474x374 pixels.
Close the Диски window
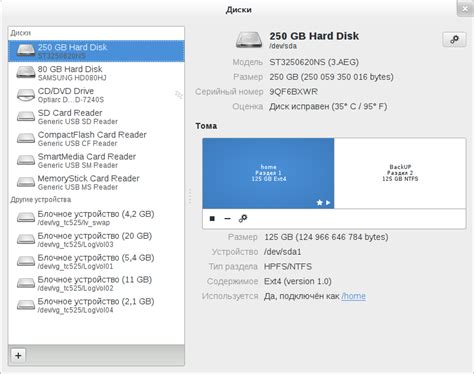coord(465,9)
